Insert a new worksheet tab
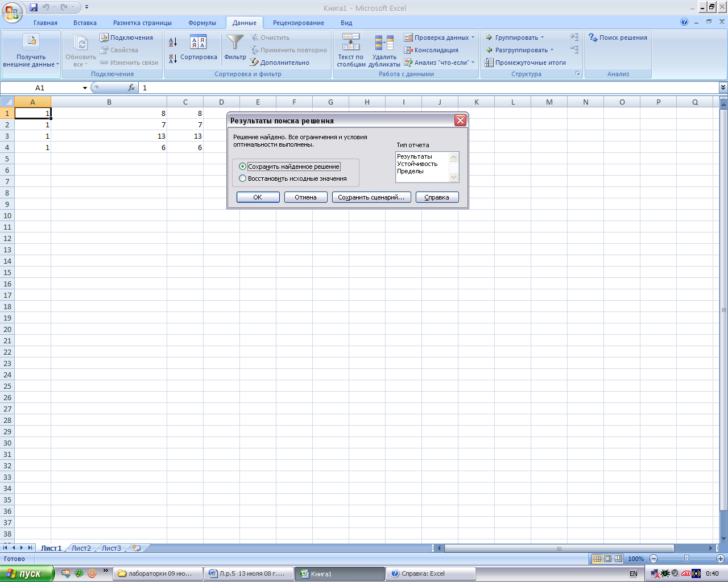 click(x=136, y=548)
